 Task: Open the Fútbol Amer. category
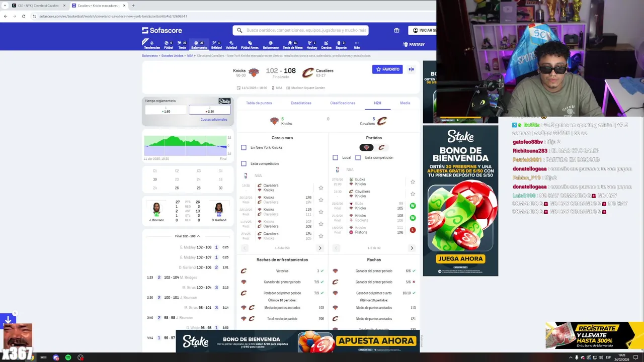250,45
